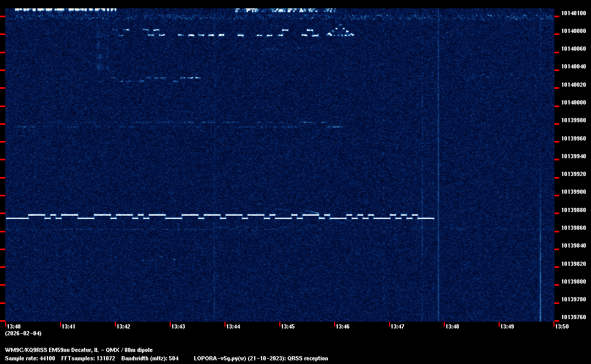Select the 13:45 time marker
Image resolution: width=591 pixels, height=364 pixels.
[288, 326]
